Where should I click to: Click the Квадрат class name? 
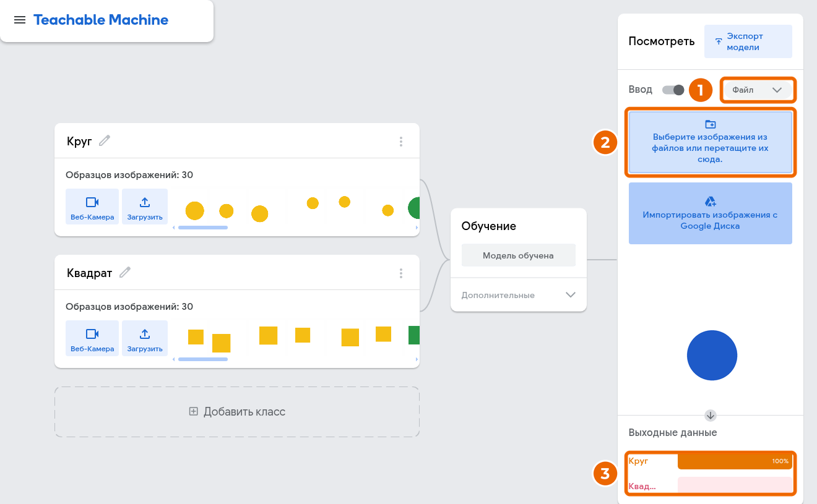[x=89, y=273]
